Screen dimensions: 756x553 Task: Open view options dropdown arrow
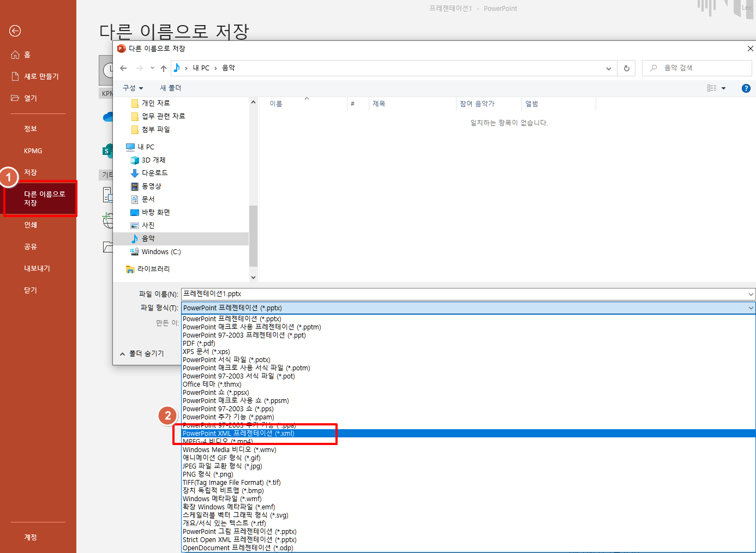click(724, 88)
